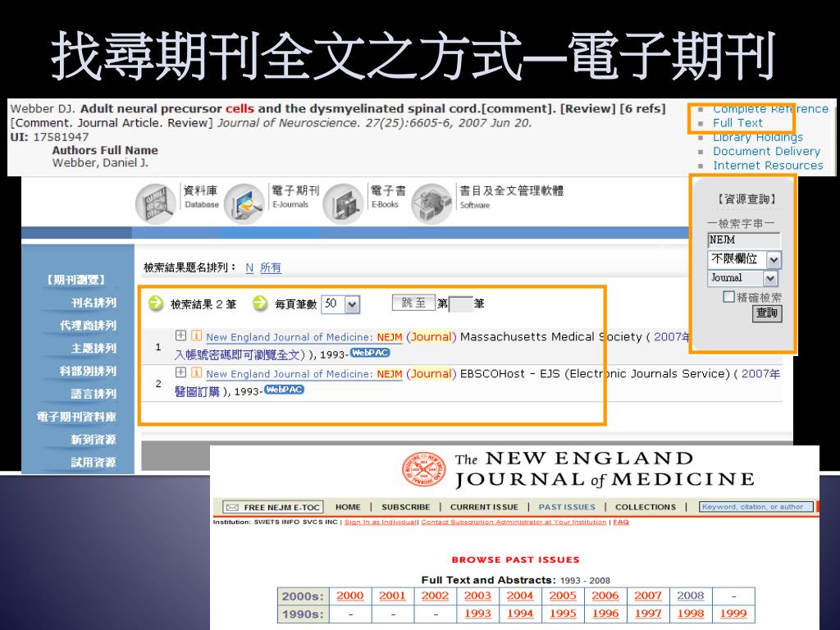Open info icon of Massachusetts Medical Society result

coord(197,336)
